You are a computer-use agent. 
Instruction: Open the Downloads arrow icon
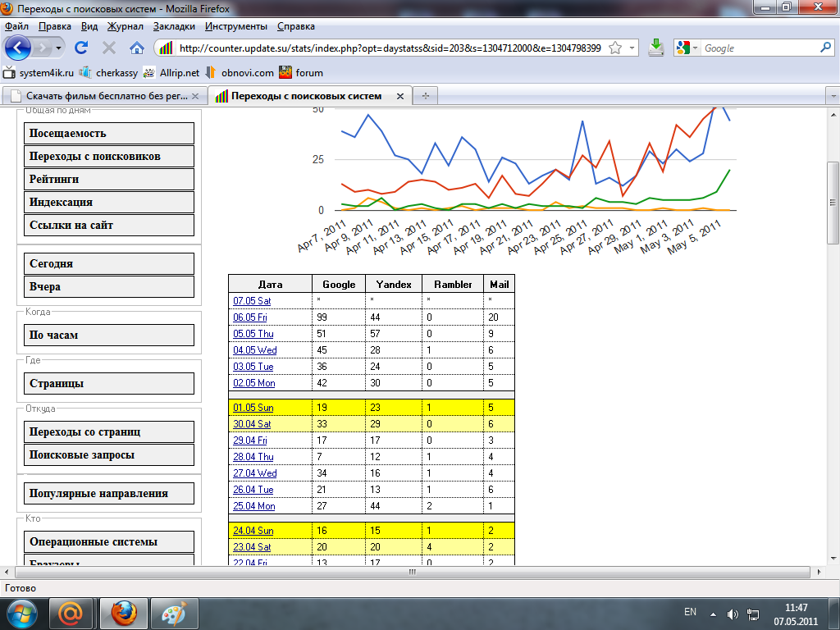pyautogui.click(x=655, y=48)
